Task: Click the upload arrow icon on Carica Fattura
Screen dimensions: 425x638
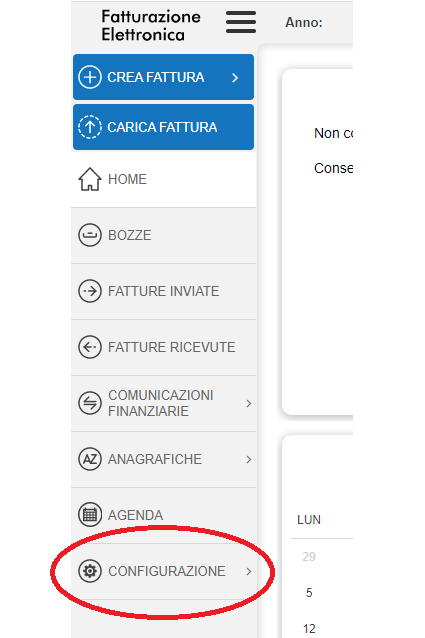Action: coord(90,127)
